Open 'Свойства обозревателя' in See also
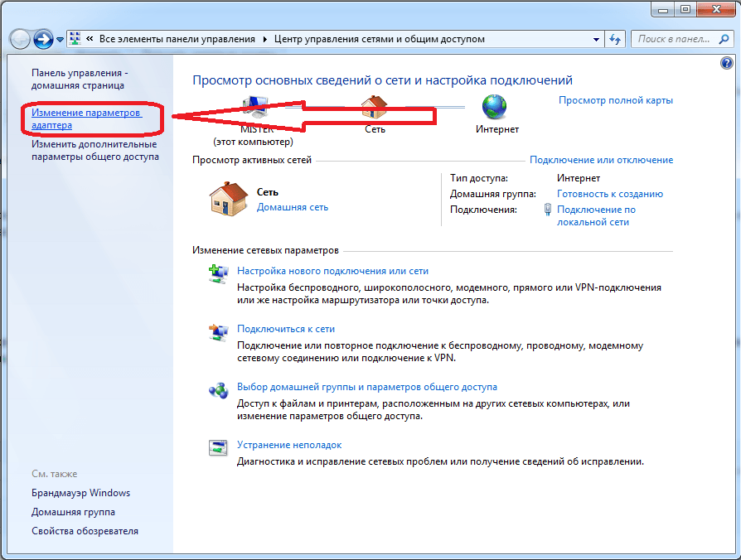 85,531
